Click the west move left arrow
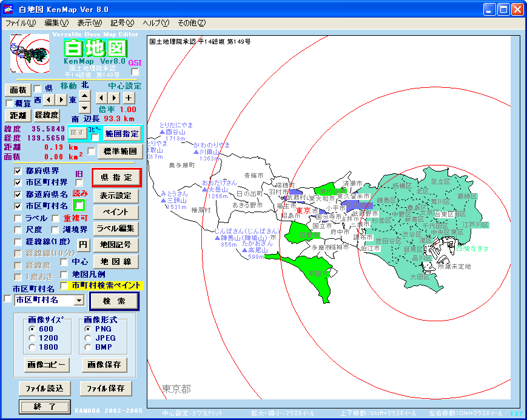This screenshot has width=527, height=420. click(x=49, y=100)
